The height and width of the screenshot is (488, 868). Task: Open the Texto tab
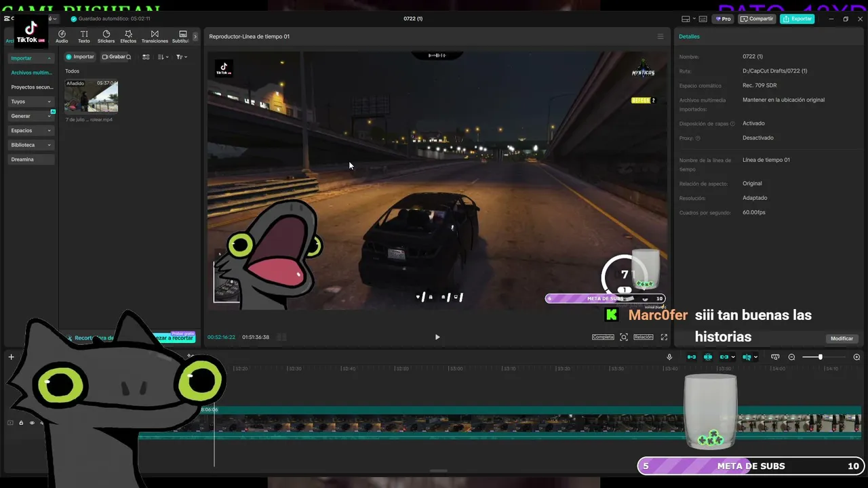(x=84, y=37)
